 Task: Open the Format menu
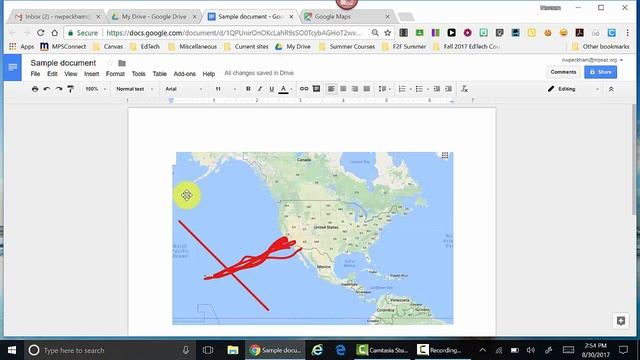point(115,74)
